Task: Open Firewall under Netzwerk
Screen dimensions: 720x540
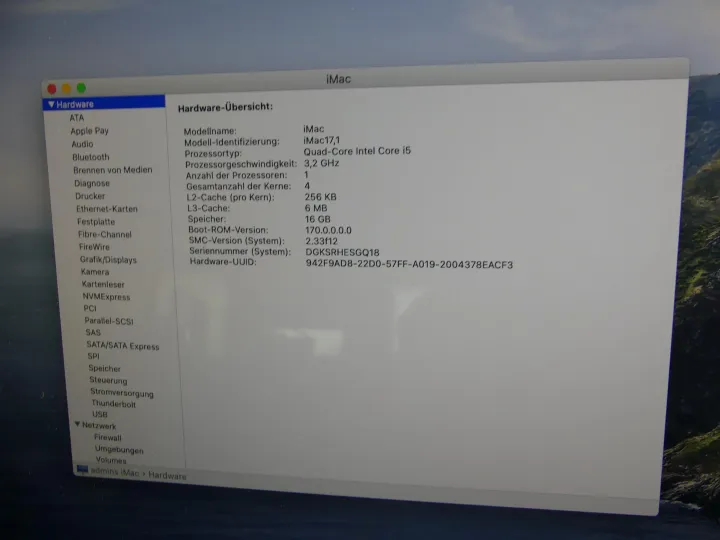Action: point(108,438)
